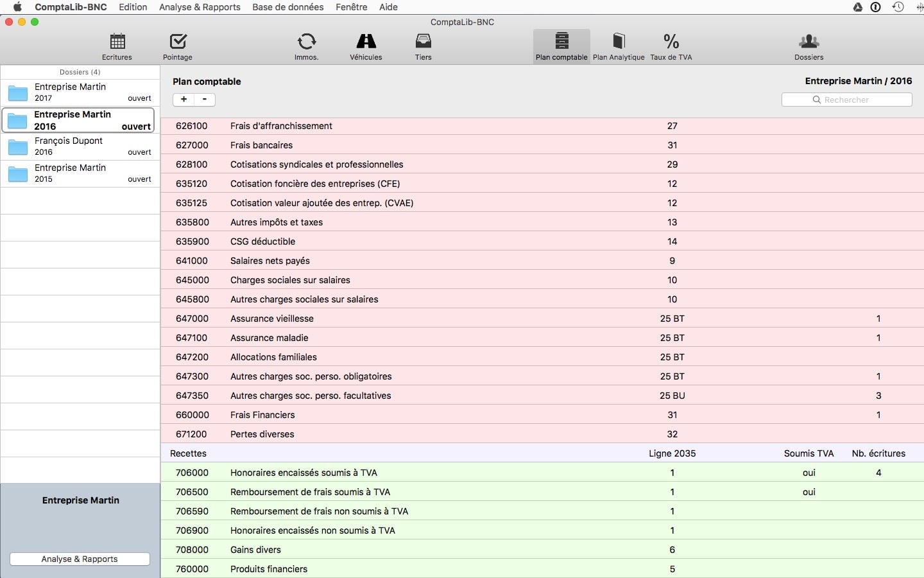Open the Analyse & Rapports menu
924x578 pixels.
click(x=200, y=7)
